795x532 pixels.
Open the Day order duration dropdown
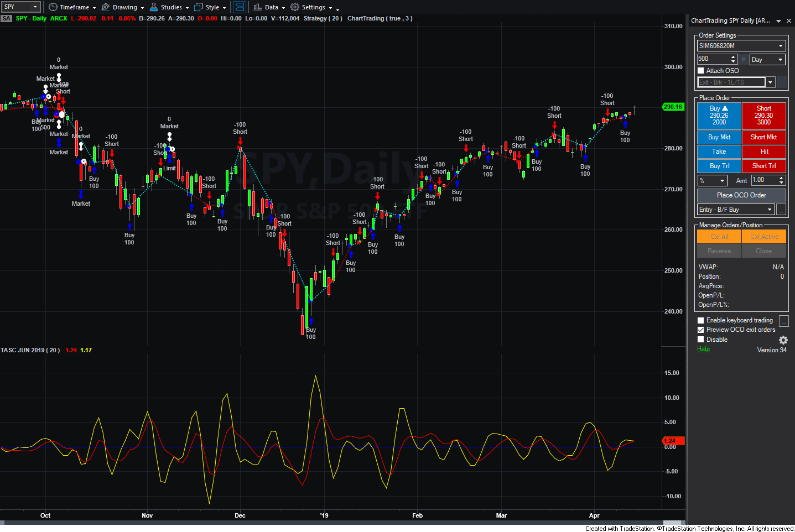pos(767,60)
